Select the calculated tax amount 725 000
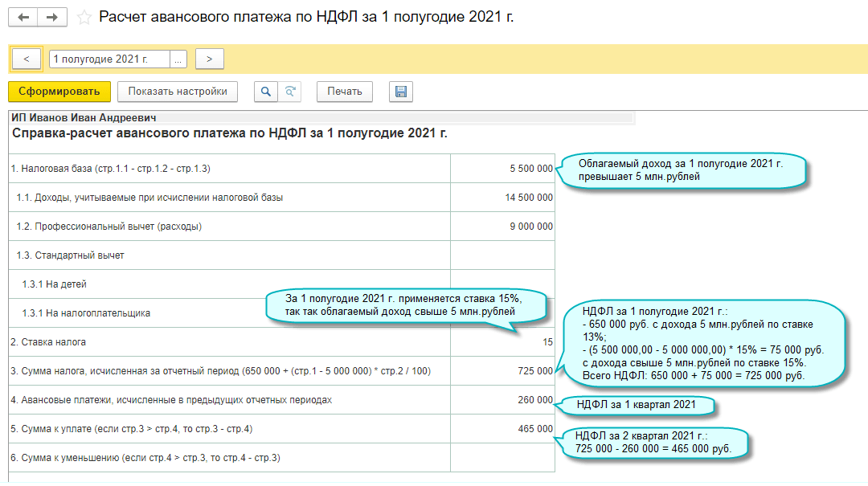This screenshot has width=868, height=486. pos(535,371)
